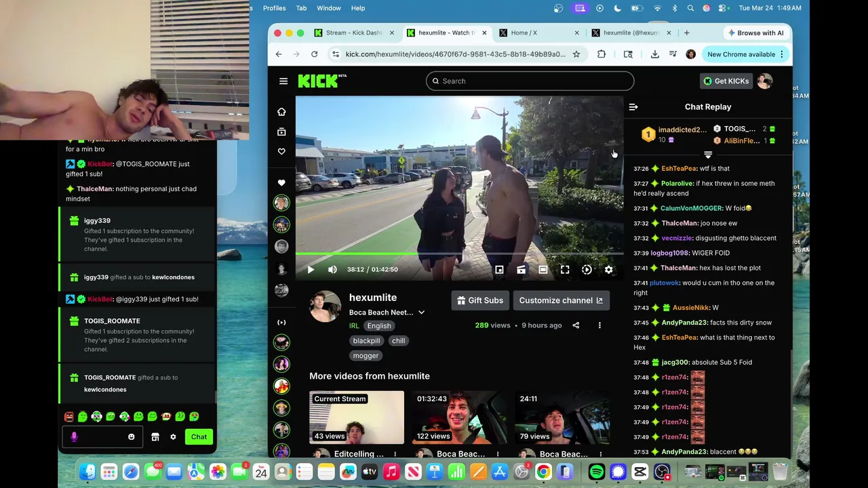Open the Kick home icon in sidebar
The height and width of the screenshot is (488, 868).
tap(281, 112)
